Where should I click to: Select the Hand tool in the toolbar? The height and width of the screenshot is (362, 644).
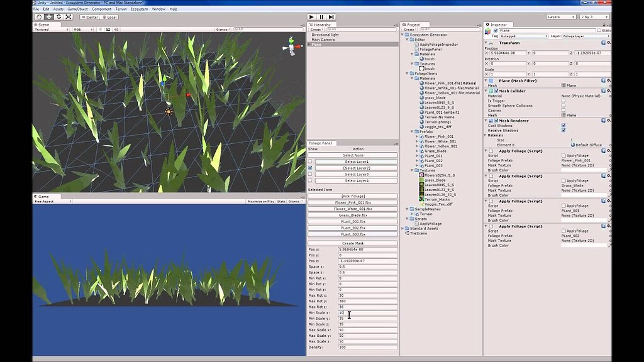(39, 17)
